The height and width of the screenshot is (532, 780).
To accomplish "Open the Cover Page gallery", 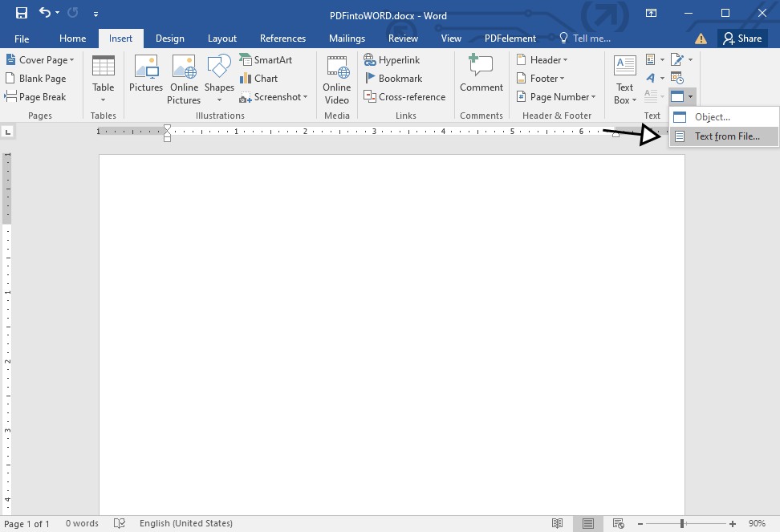I will coord(40,59).
